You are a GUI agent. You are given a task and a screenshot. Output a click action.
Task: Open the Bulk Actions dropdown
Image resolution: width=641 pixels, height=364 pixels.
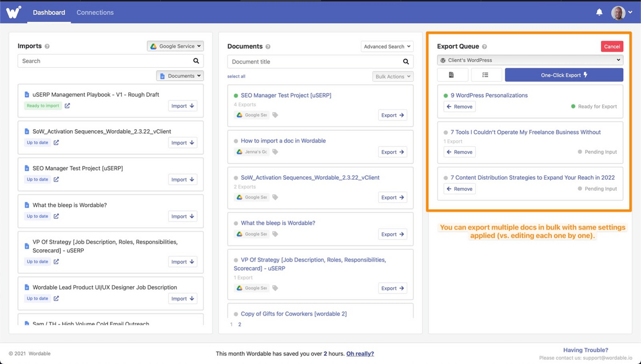393,76
